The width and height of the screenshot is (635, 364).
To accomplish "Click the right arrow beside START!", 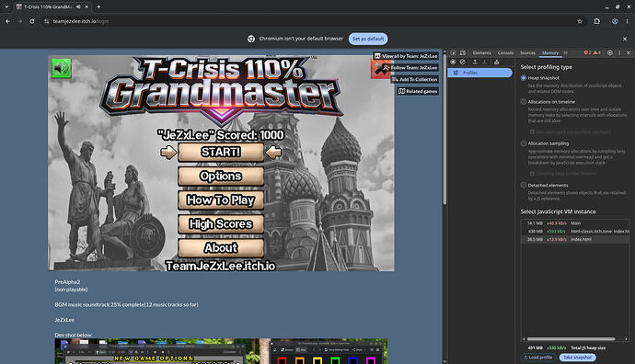I will (273, 152).
